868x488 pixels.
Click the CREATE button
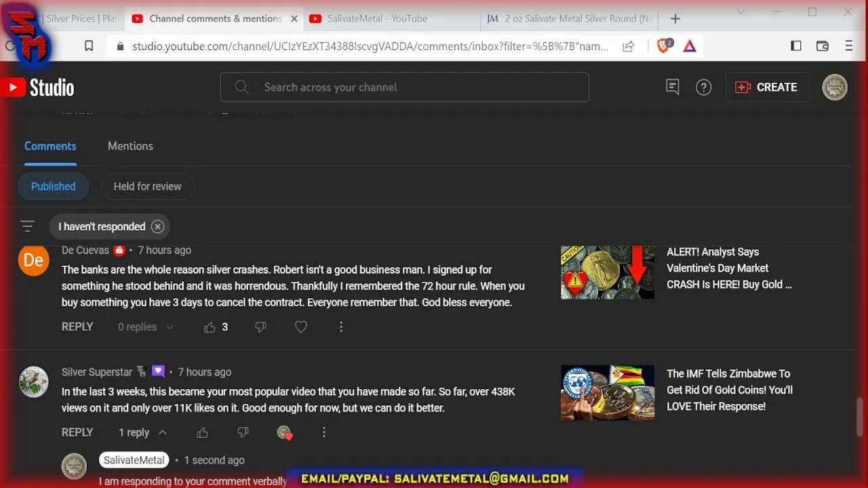click(767, 87)
